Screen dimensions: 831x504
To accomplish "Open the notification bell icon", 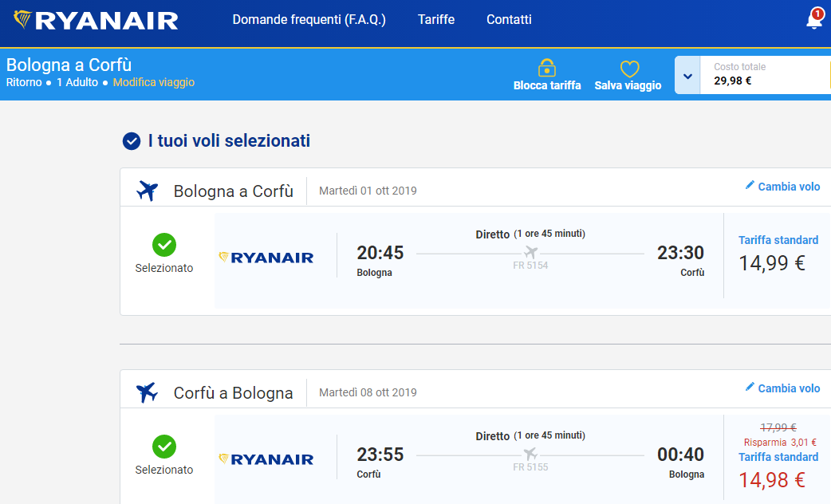I will coord(814,19).
